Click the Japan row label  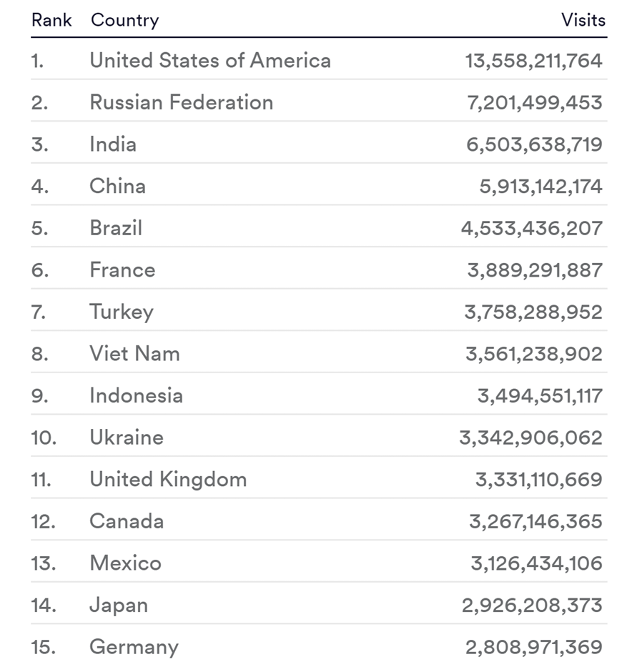(x=119, y=605)
